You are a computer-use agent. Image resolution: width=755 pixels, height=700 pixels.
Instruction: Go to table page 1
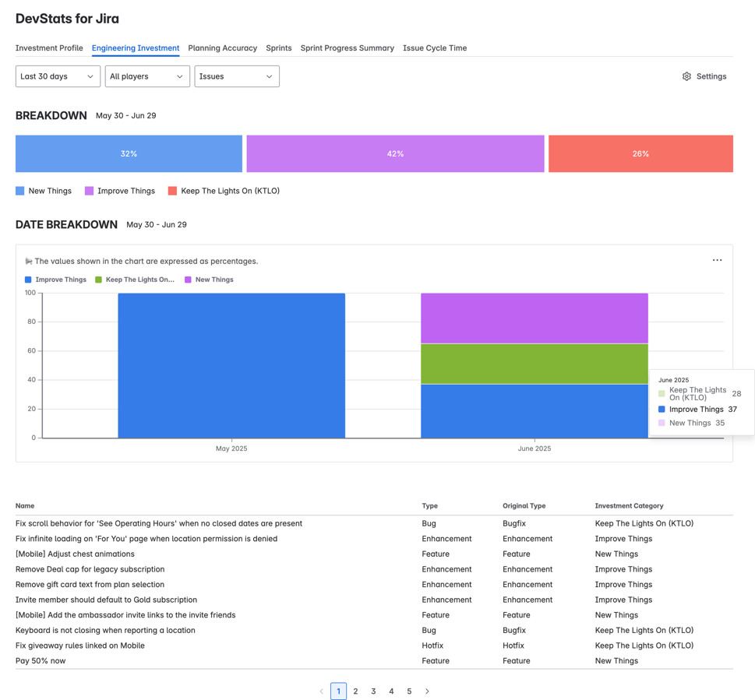[x=338, y=691]
